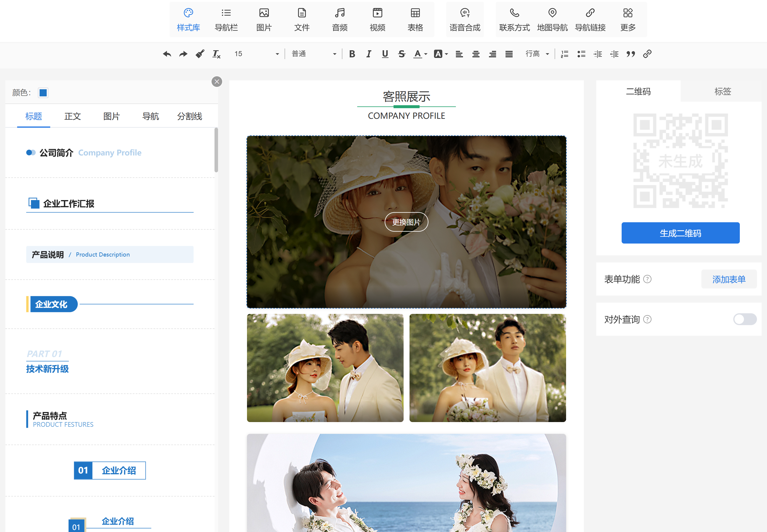The height and width of the screenshot is (532, 767).
Task: Add a 导航链接 navigation link
Action: tap(590, 20)
